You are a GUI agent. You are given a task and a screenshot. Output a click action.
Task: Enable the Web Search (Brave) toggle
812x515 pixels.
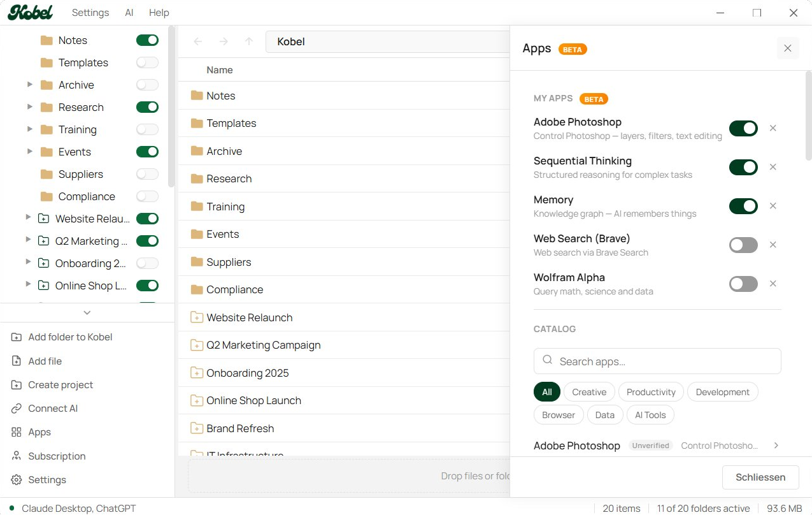(x=743, y=245)
